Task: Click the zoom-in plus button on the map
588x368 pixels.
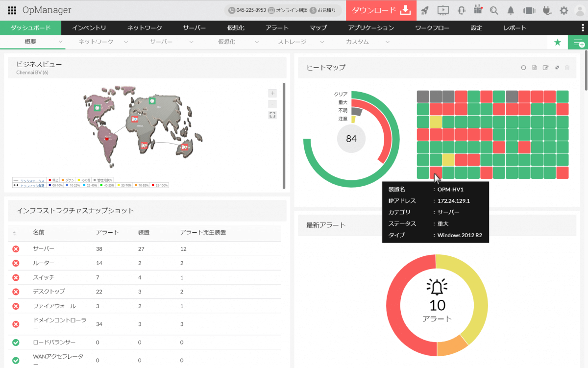Action: pyautogui.click(x=272, y=93)
